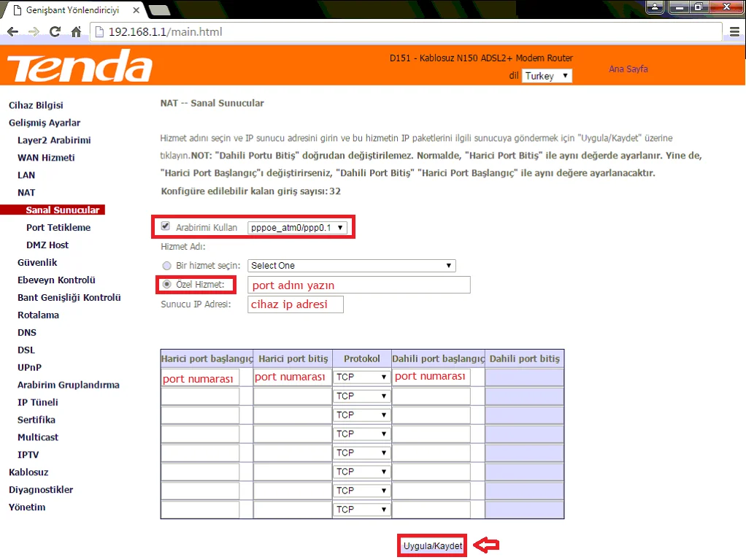
Task: Select the Özel Hizmet radio button
Action: click(x=166, y=285)
